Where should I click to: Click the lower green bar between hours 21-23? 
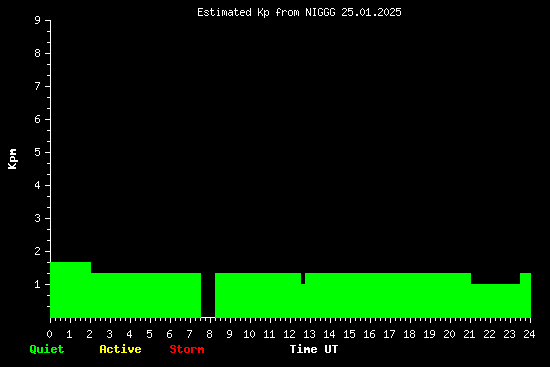(x=495, y=301)
